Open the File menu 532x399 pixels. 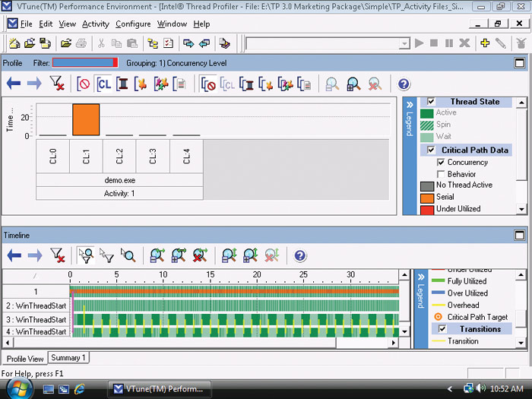26,24
